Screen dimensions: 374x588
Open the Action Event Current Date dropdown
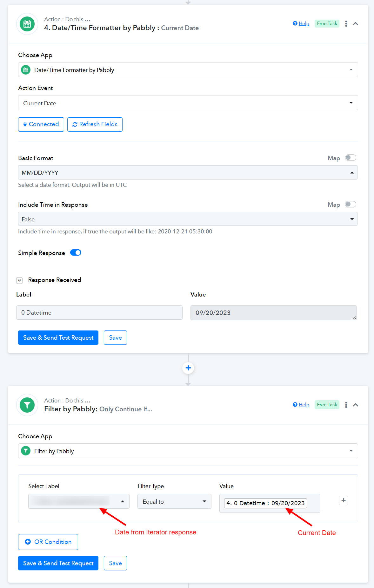[x=188, y=103]
